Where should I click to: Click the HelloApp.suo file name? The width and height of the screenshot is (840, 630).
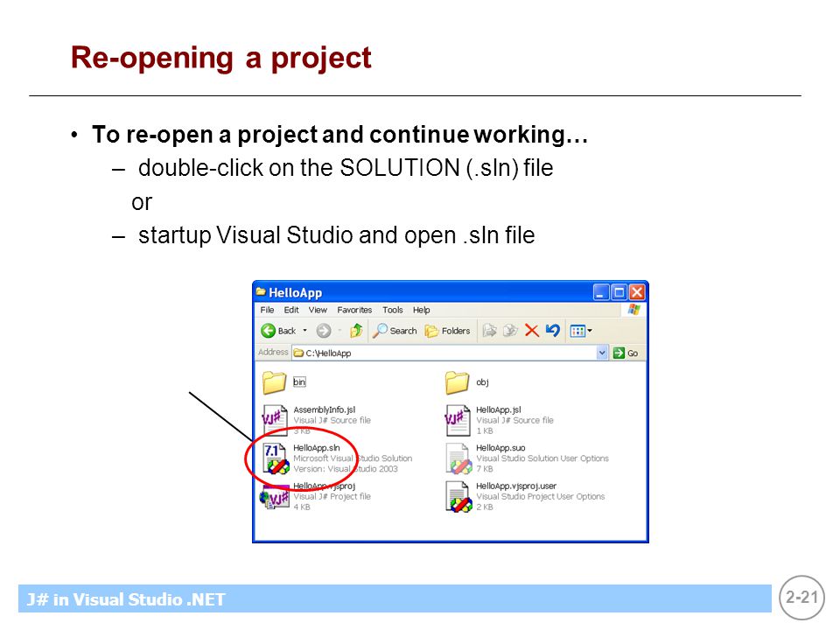[500, 447]
